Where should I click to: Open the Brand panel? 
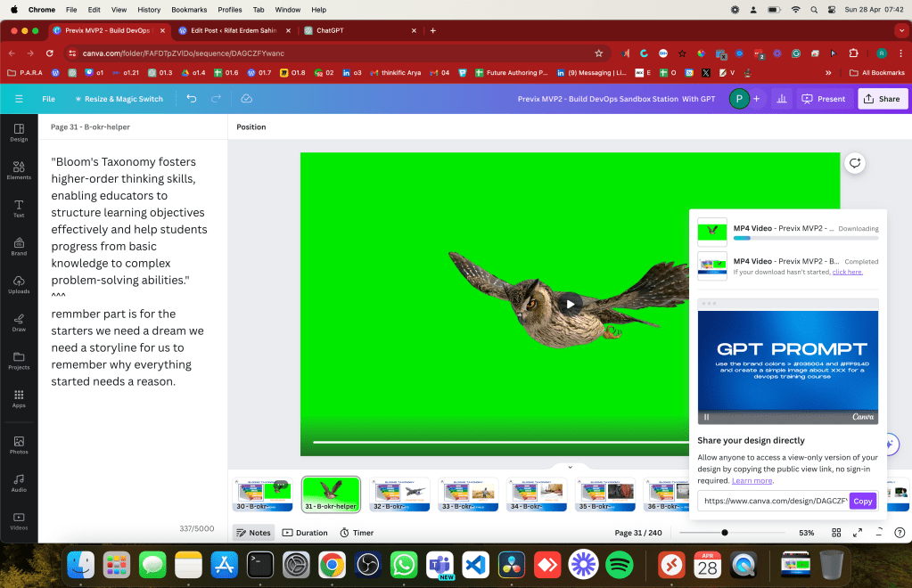click(x=19, y=247)
